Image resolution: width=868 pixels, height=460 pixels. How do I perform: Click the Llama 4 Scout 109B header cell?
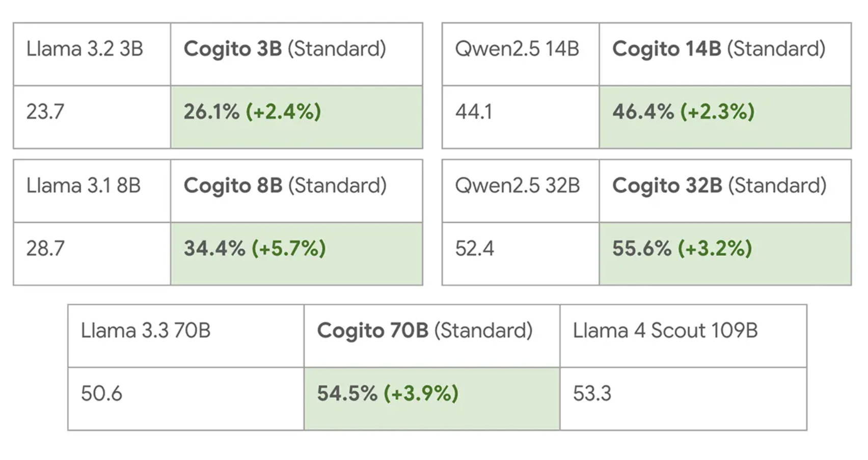(x=683, y=336)
